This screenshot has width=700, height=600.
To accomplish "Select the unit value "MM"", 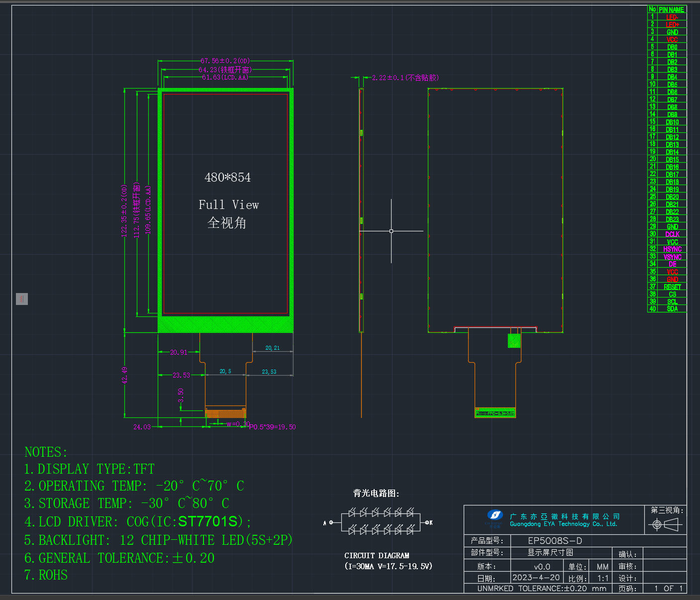I will coord(602,567).
